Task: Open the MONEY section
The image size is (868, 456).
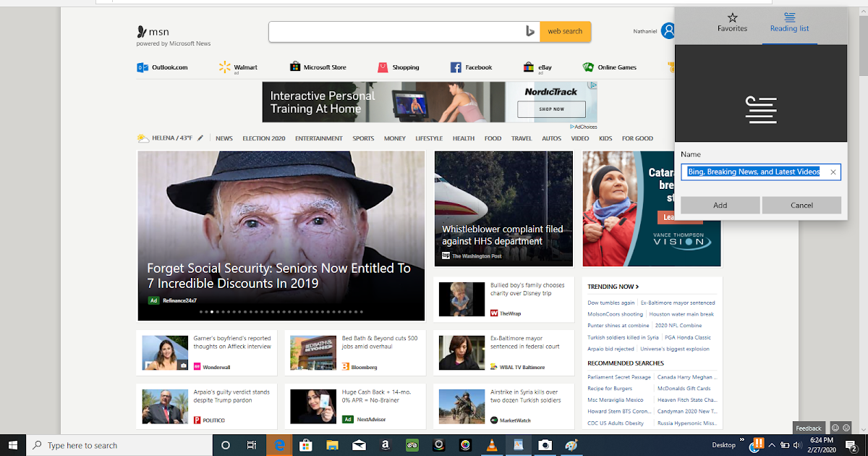Action: [x=395, y=138]
